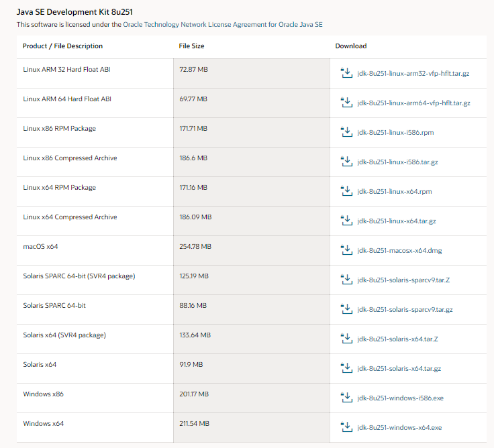Click Solaris x64 (SVR4 package) description
494x448 pixels.
click(64, 335)
